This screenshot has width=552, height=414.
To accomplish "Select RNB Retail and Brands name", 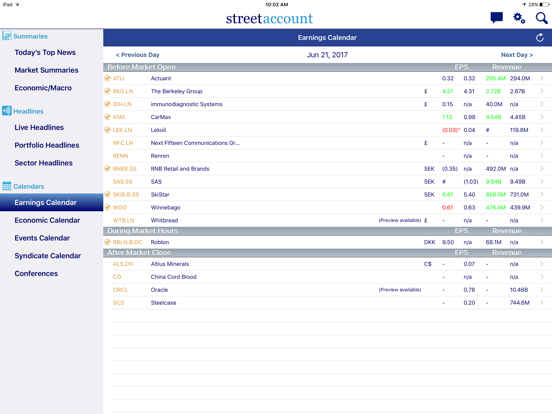I will coord(180,169).
